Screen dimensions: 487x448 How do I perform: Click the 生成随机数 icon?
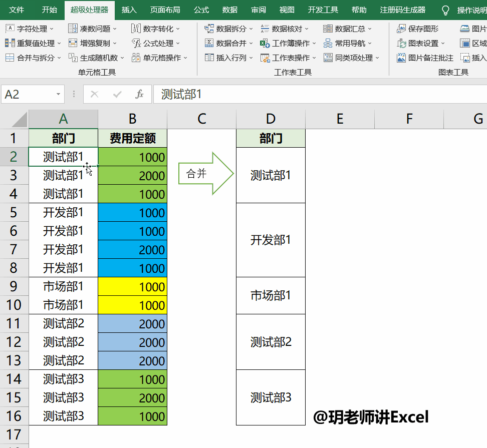coord(73,58)
